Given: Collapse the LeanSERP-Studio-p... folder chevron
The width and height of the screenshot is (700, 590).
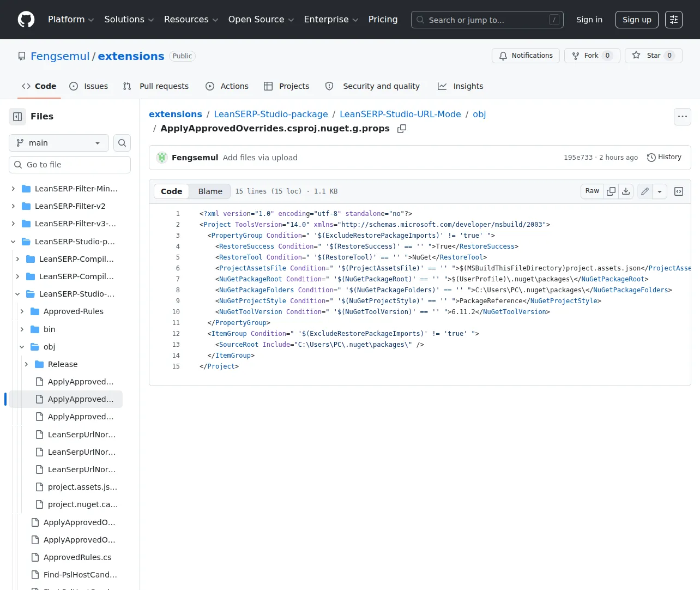Looking at the screenshot, I should tap(13, 242).
